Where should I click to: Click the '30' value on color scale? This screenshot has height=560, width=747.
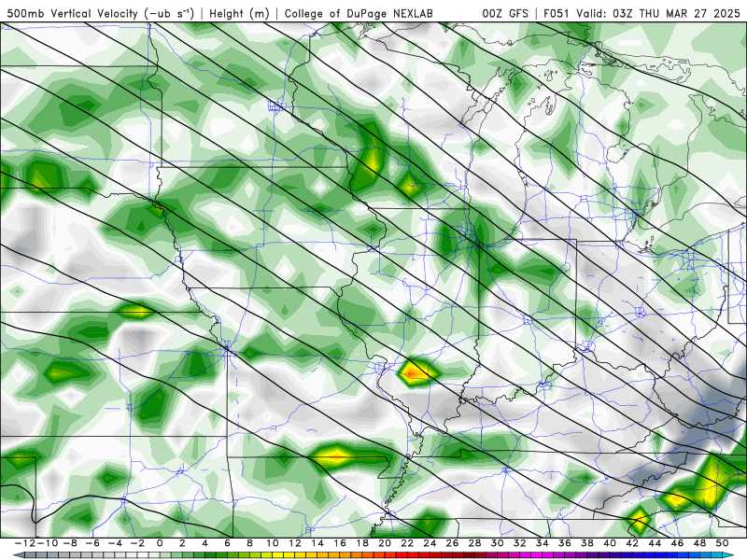click(x=498, y=543)
